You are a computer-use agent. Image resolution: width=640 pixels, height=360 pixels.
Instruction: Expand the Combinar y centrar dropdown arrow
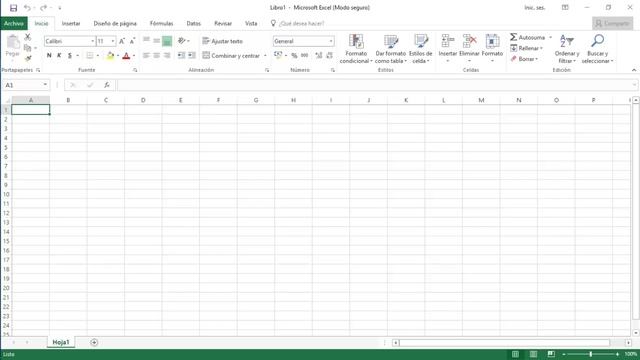click(265, 56)
